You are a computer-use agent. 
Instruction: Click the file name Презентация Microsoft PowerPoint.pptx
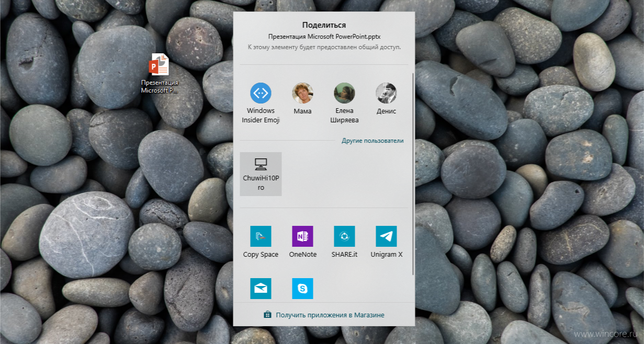pyautogui.click(x=324, y=37)
